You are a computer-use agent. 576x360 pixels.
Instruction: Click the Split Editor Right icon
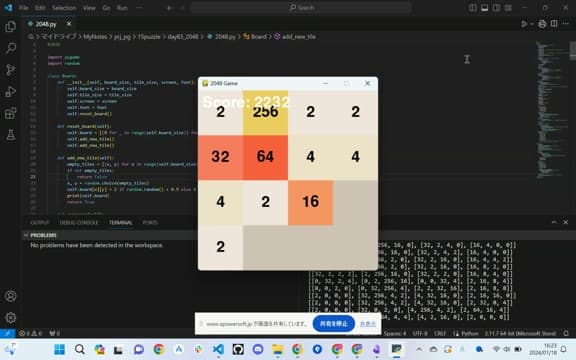click(554, 24)
